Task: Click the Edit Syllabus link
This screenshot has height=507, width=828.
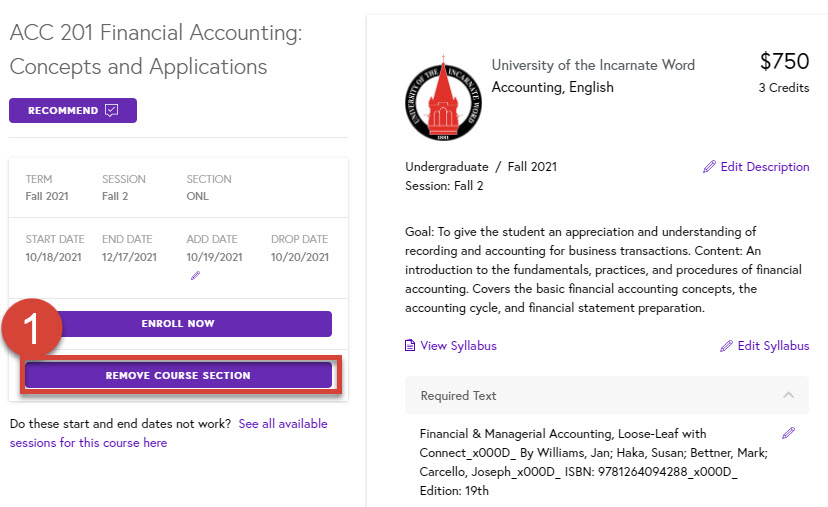Action: (773, 346)
